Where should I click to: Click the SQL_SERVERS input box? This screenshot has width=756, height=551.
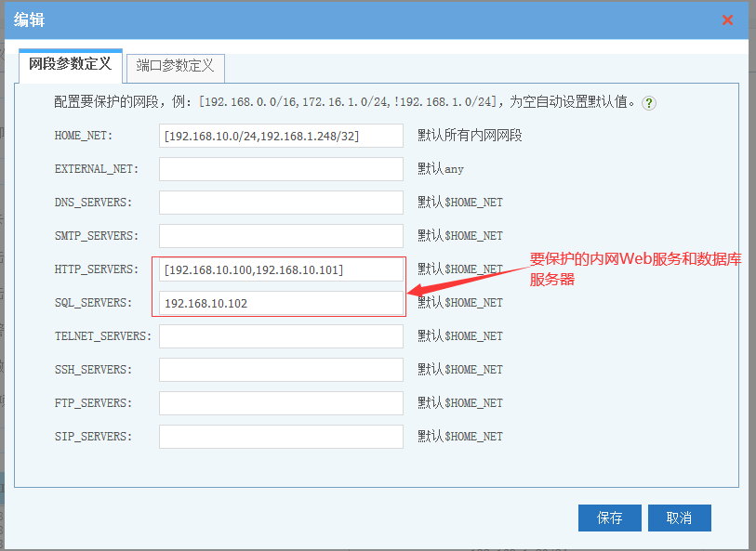pos(281,303)
